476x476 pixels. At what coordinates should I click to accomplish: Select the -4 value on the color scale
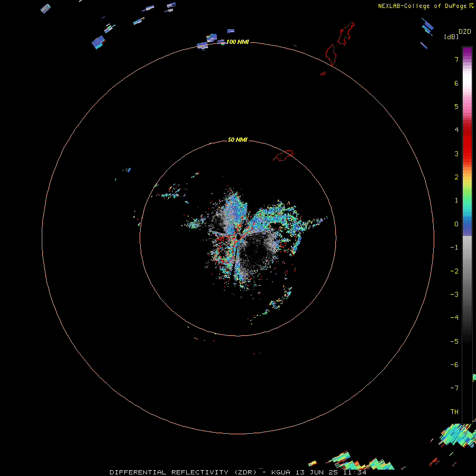click(x=454, y=317)
